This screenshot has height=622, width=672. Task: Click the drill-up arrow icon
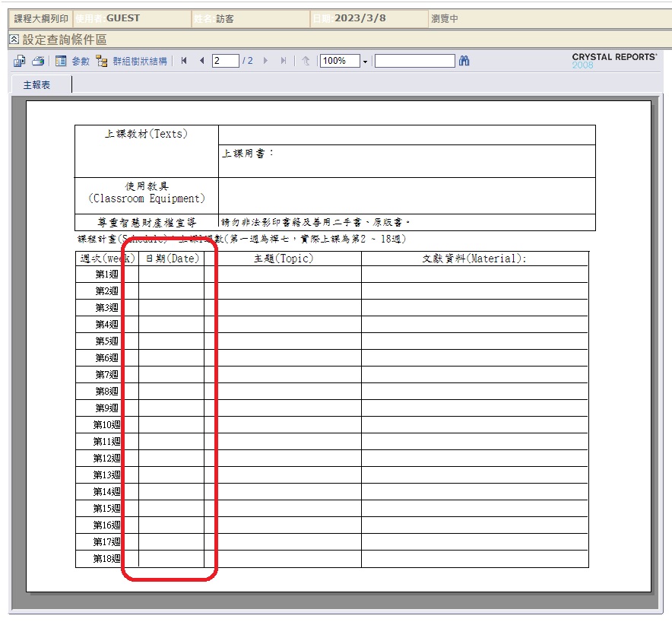click(x=306, y=61)
